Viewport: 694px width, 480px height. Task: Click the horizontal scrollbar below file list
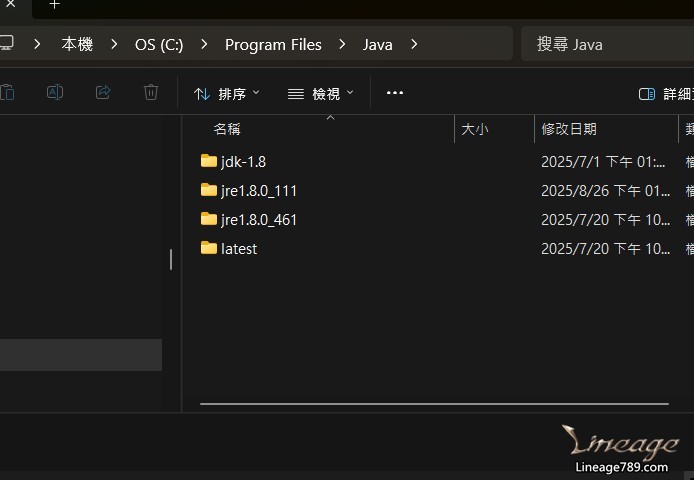(434, 404)
